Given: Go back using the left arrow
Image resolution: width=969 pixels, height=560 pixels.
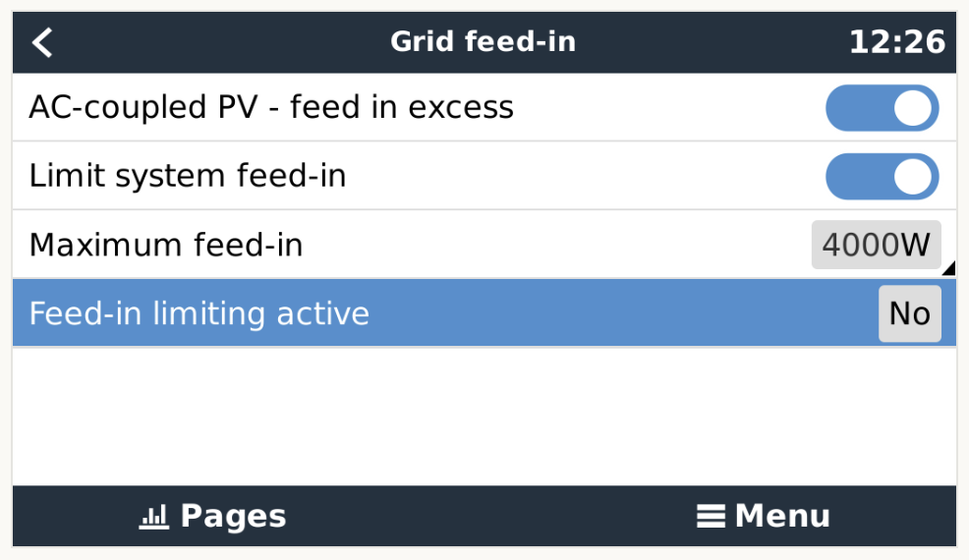Looking at the screenshot, I should (43, 42).
